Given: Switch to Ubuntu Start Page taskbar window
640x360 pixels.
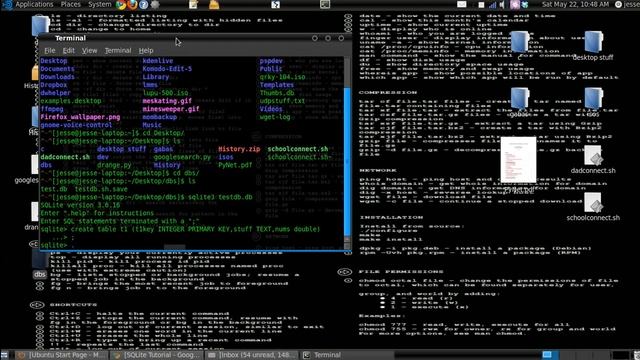Looking at the screenshot, I should (x=62, y=355).
